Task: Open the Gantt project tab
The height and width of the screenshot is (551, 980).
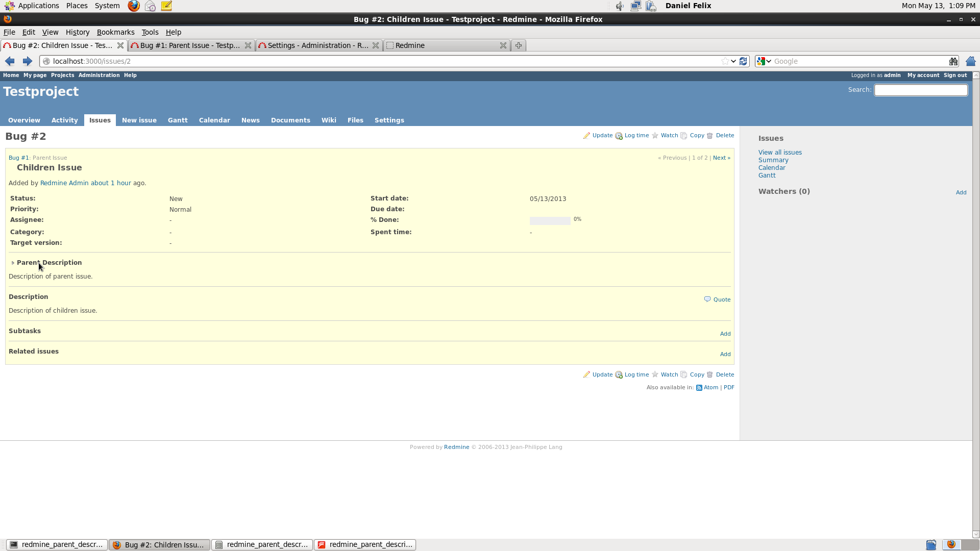Action: coord(178,120)
